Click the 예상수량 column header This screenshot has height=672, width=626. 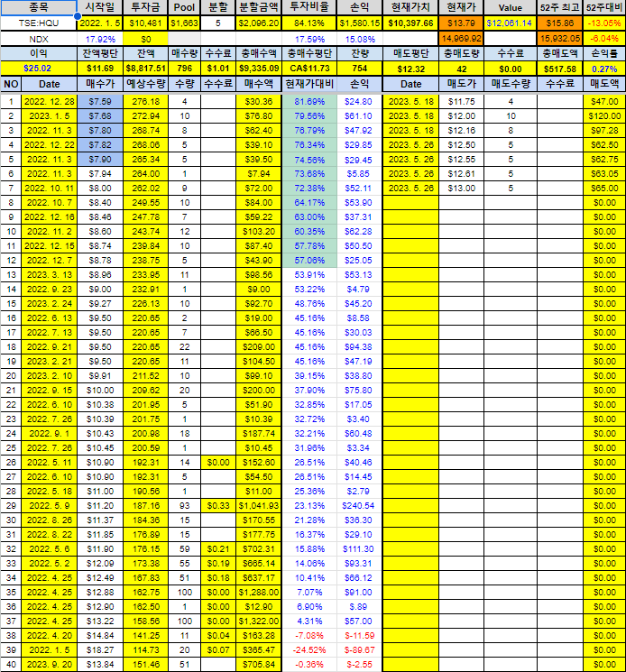[x=146, y=84]
